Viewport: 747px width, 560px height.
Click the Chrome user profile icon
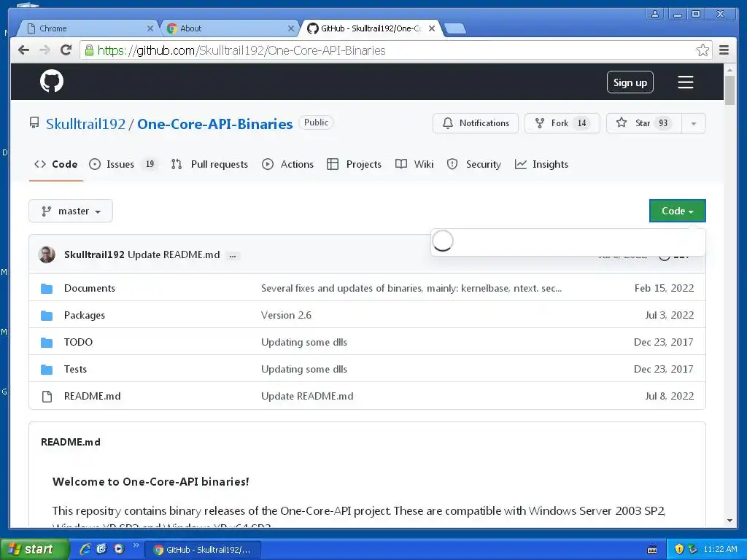655,14
